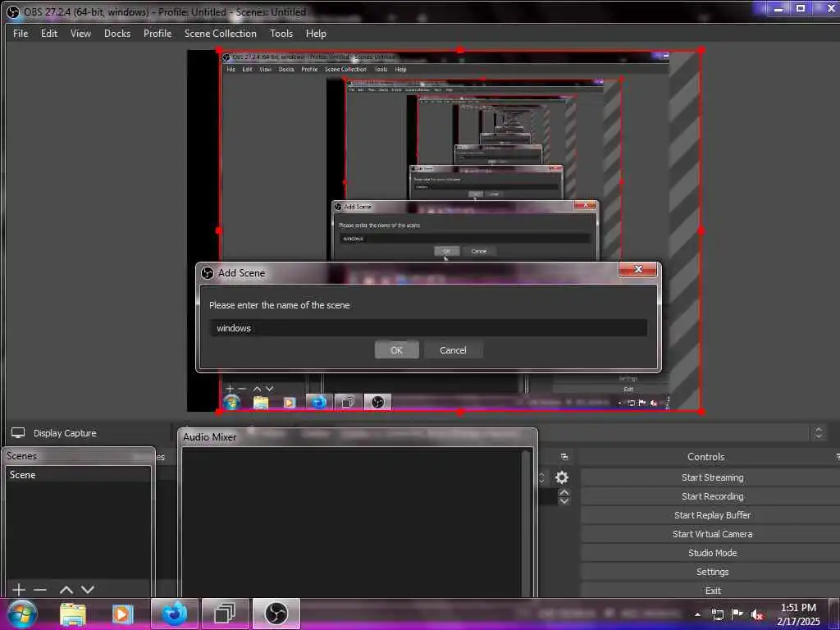This screenshot has height=630, width=840.
Task: Click the Display Capture source icon
Action: point(18,433)
